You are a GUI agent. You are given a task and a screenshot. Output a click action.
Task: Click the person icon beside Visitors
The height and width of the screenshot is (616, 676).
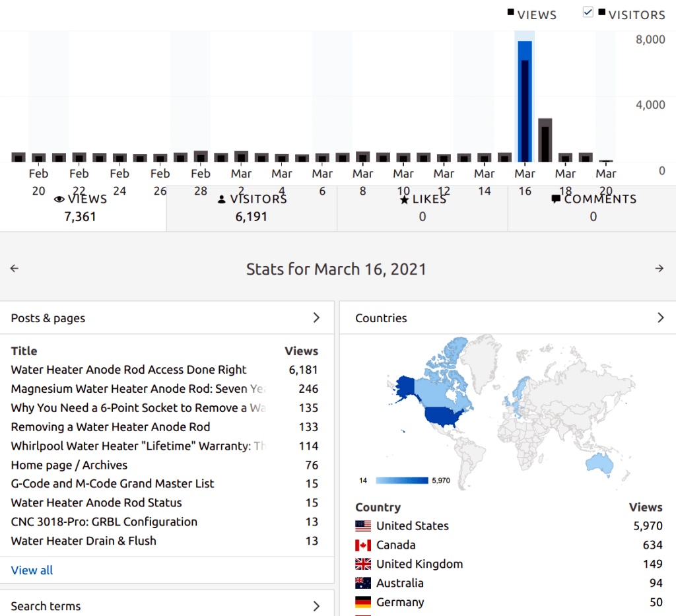tap(222, 199)
